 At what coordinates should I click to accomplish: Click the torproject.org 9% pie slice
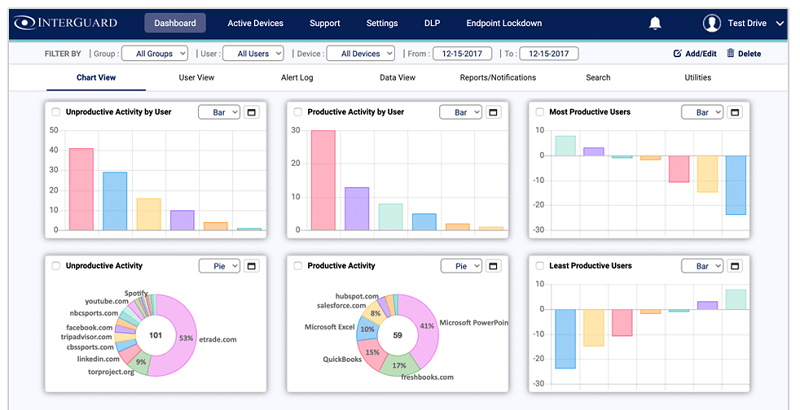pyautogui.click(x=140, y=363)
